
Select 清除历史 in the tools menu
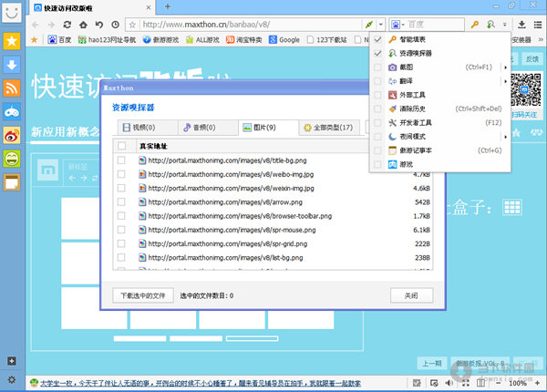(440, 108)
